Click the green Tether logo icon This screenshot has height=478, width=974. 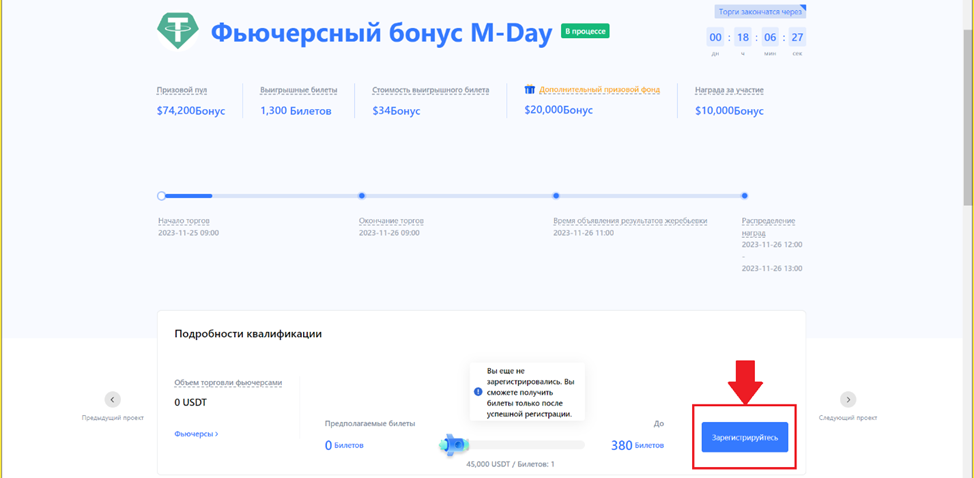[x=178, y=32]
